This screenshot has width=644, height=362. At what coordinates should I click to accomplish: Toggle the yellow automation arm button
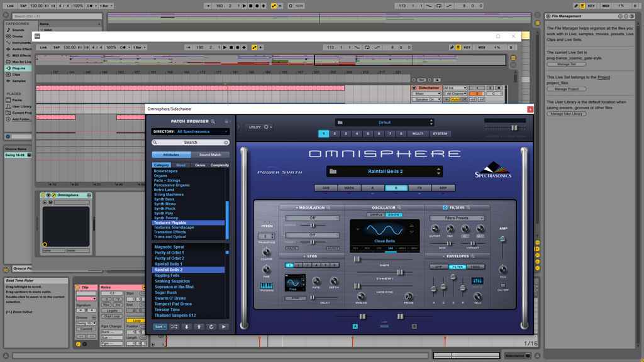click(254, 48)
